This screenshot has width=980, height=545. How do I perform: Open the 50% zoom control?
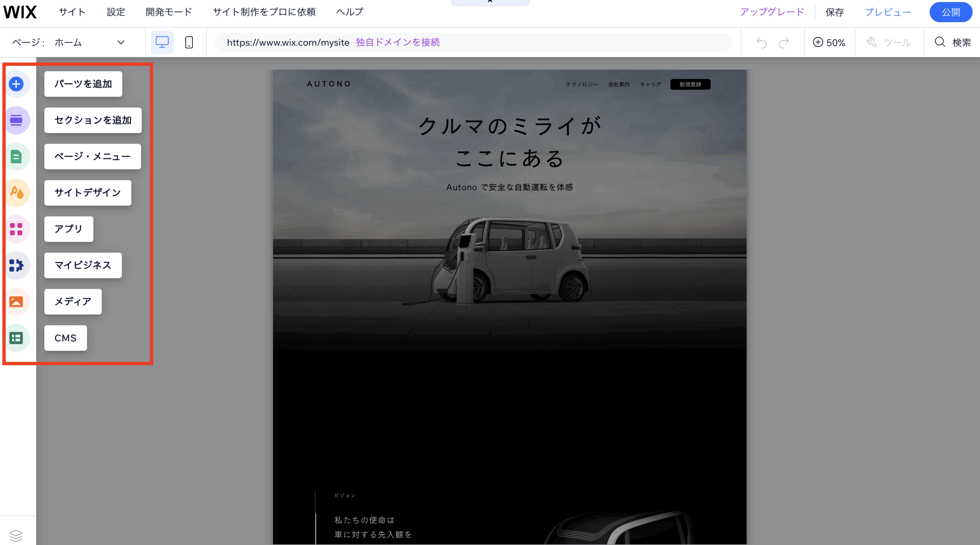point(829,42)
